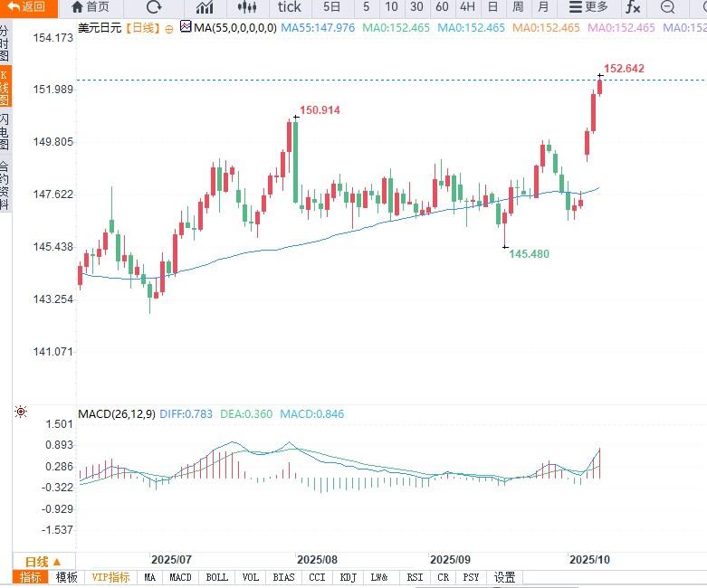
Task: Open the fx formula function icon
Action: (633, 7)
